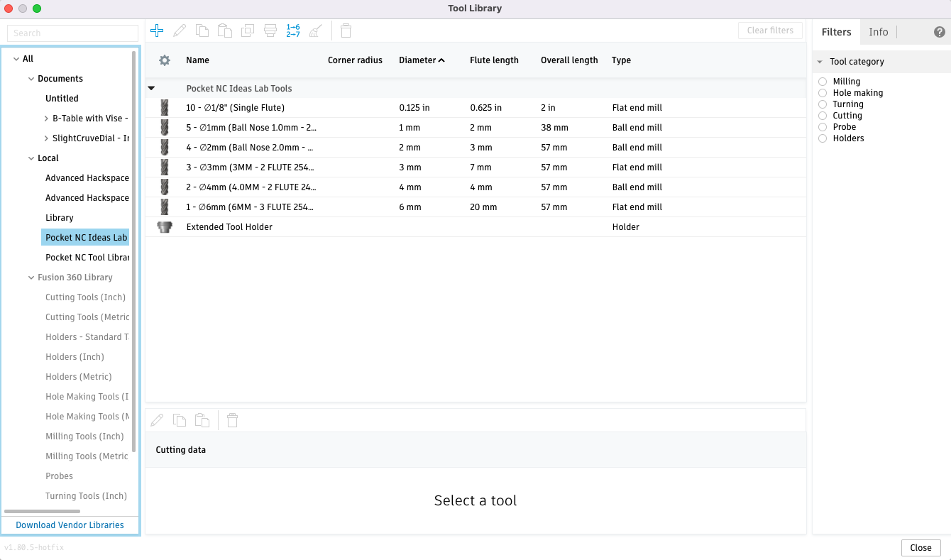Click the tool icon for 5 - ∅1mm row
Screen dimensions: 951x560
pos(165,128)
